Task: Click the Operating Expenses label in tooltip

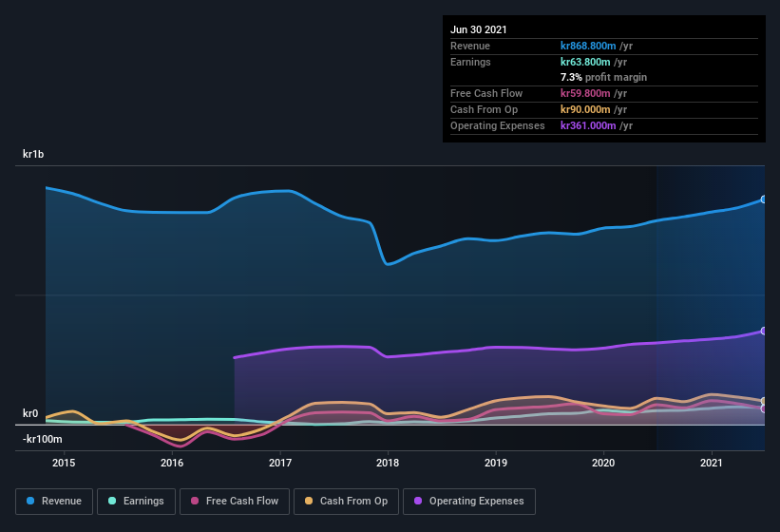Action: [x=498, y=125]
